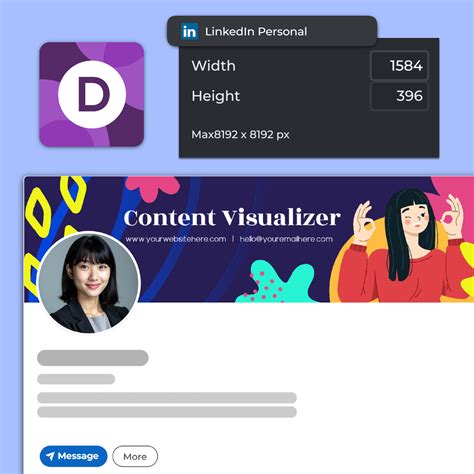Click the More button
This screenshot has width=474, height=474.
(135, 456)
